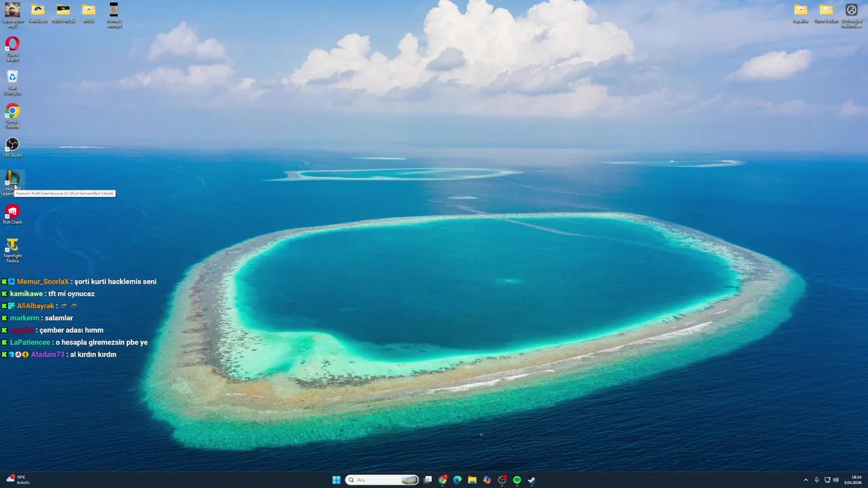Viewport: 868px width, 488px height.
Task: Open the volume tray icon
Action: (x=835, y=480)
